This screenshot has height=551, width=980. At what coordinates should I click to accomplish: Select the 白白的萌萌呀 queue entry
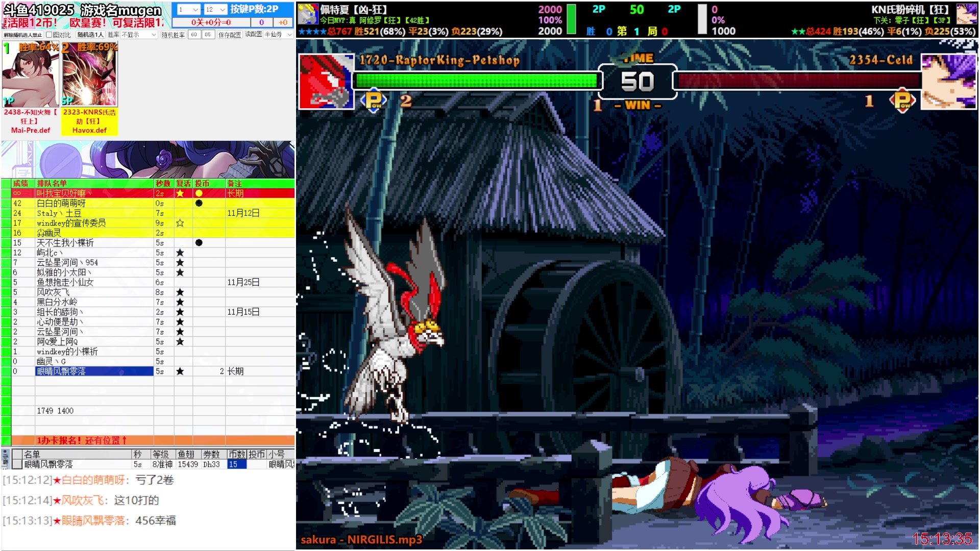click(x=94, y=203)
